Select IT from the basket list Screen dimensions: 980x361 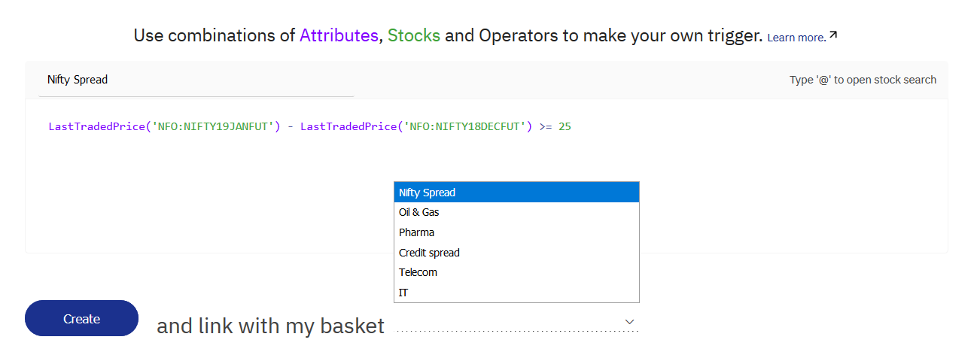516,293
